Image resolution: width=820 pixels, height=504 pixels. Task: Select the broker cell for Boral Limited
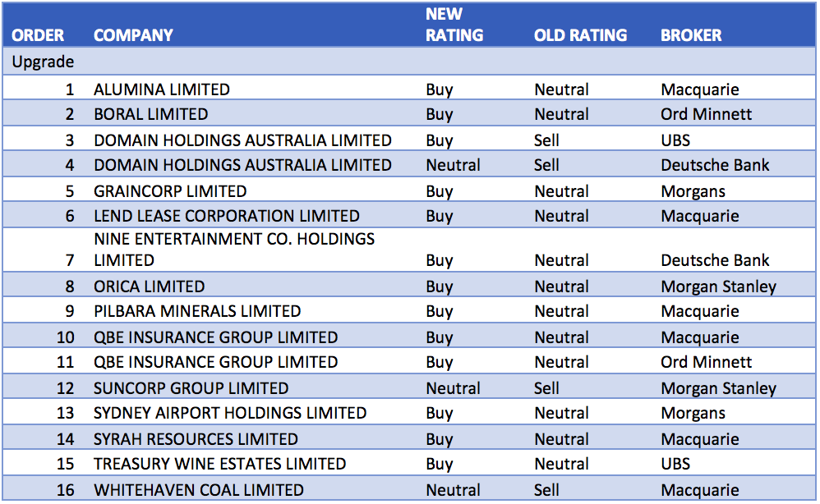(x=706, y=114)
